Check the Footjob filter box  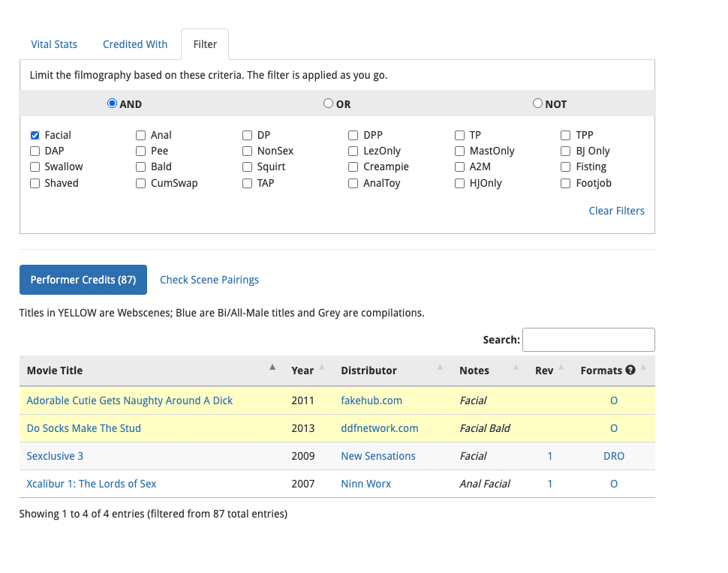click(565, 183)
